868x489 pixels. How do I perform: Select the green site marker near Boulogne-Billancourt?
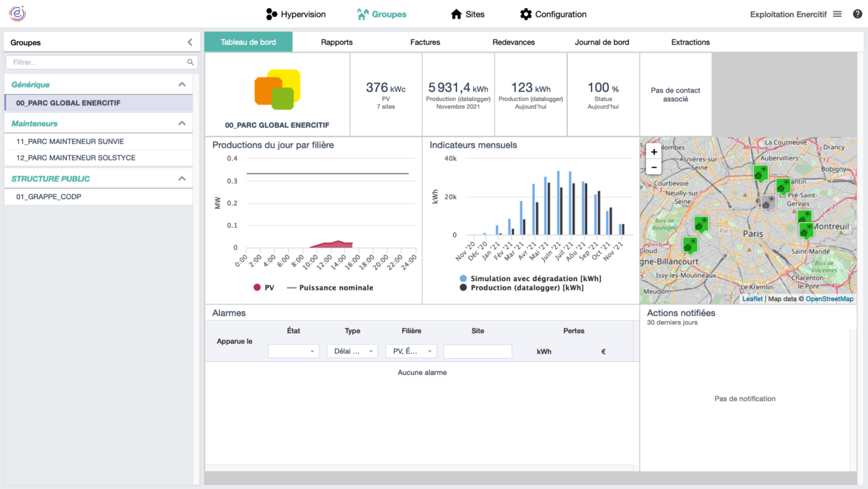tap(689, 246)
